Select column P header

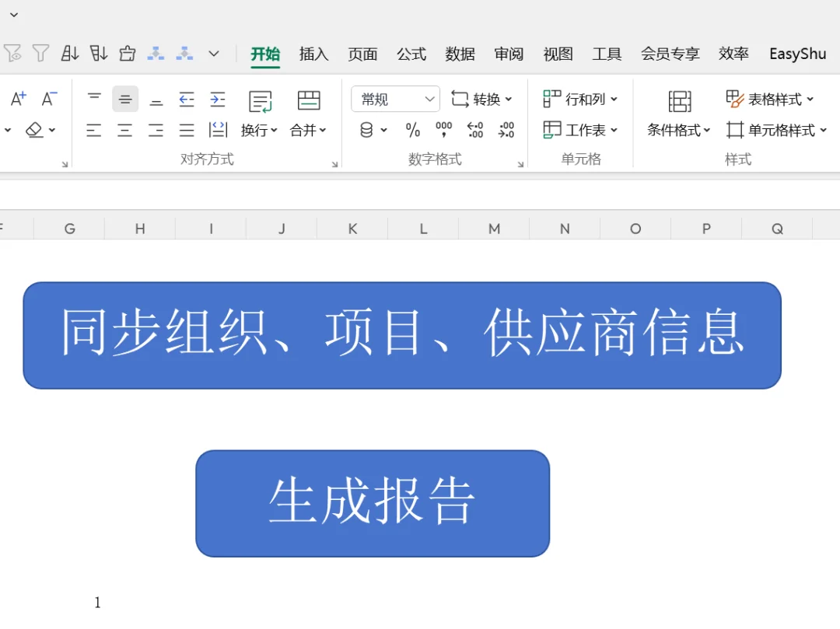point(706,229)
